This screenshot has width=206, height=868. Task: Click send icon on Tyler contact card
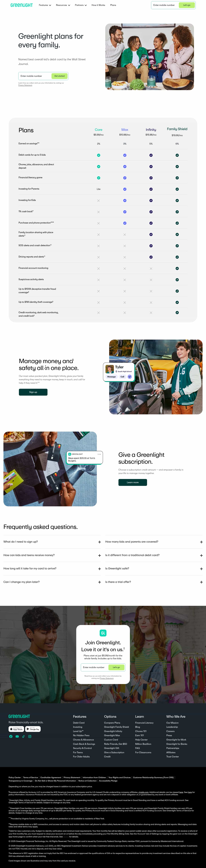tap(130, 377)
